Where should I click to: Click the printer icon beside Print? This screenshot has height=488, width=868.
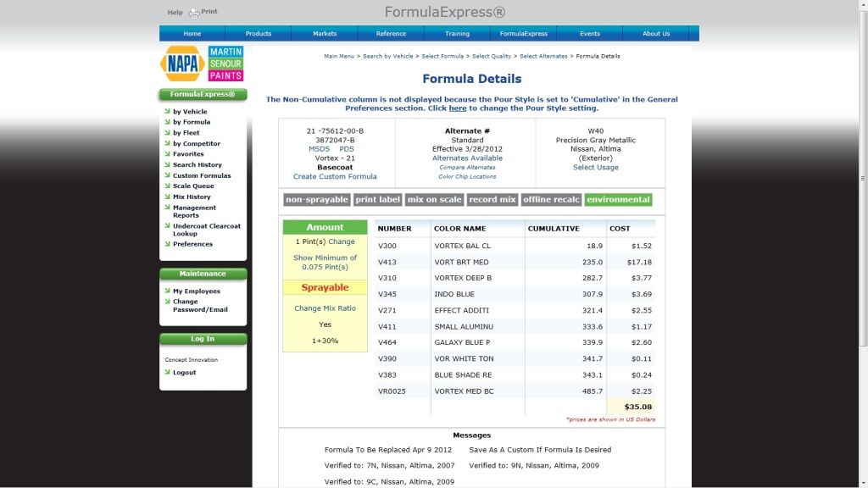pyautogui.click(x=194, y=13)
